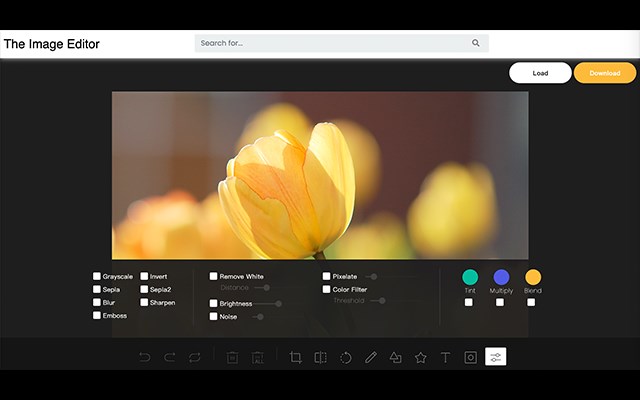Image resolution: width=640 pixels, height=400 pixels.
Task: Turn on the Pixelate checkbox
Action: click(326, 276)
